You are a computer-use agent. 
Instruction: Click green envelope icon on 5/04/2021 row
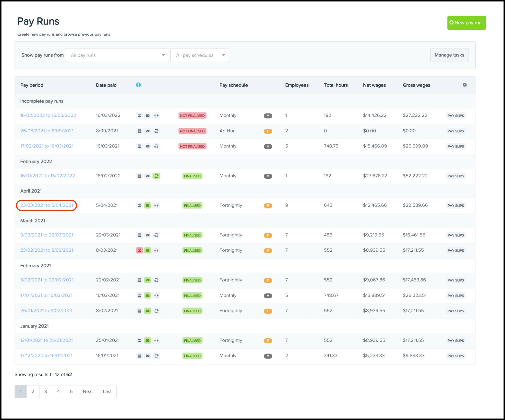point(148,206)
